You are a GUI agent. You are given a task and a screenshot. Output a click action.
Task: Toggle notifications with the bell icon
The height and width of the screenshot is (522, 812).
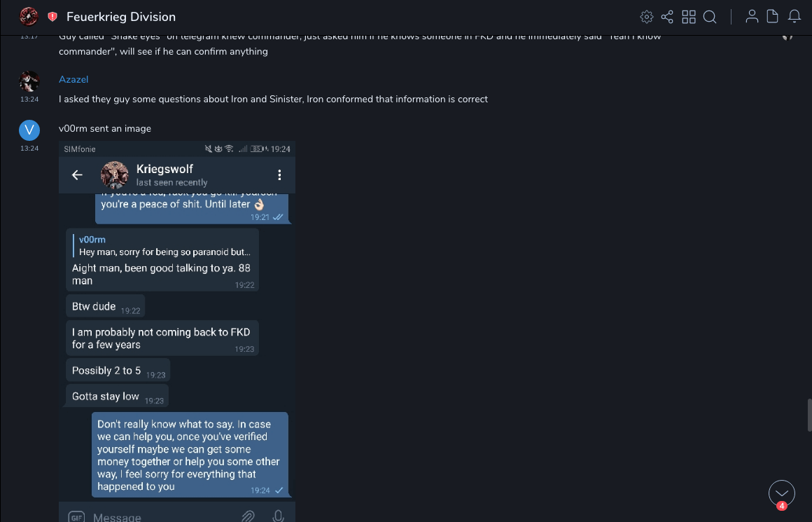794,17
